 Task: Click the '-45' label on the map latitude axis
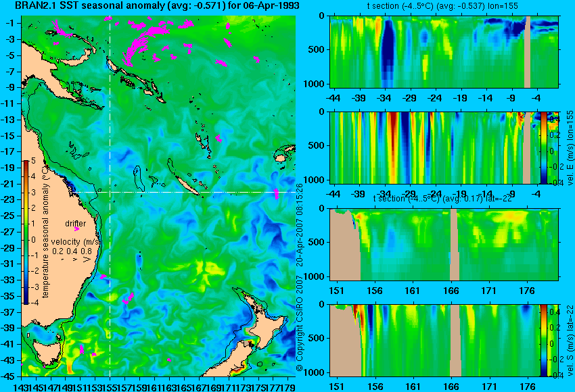tap(8, 376)
